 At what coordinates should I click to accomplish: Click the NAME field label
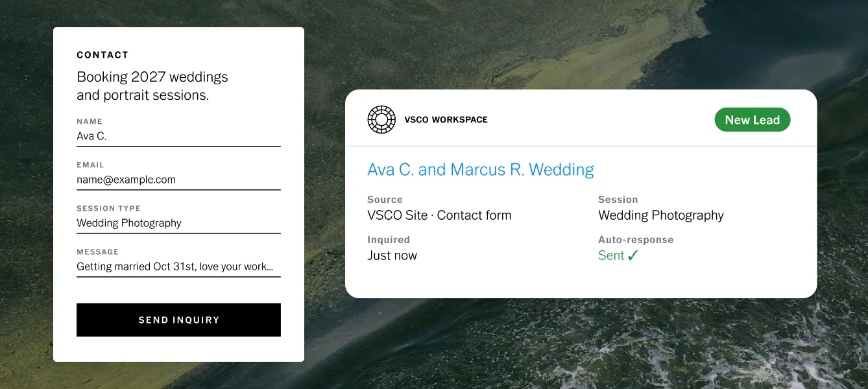[90, 121]
